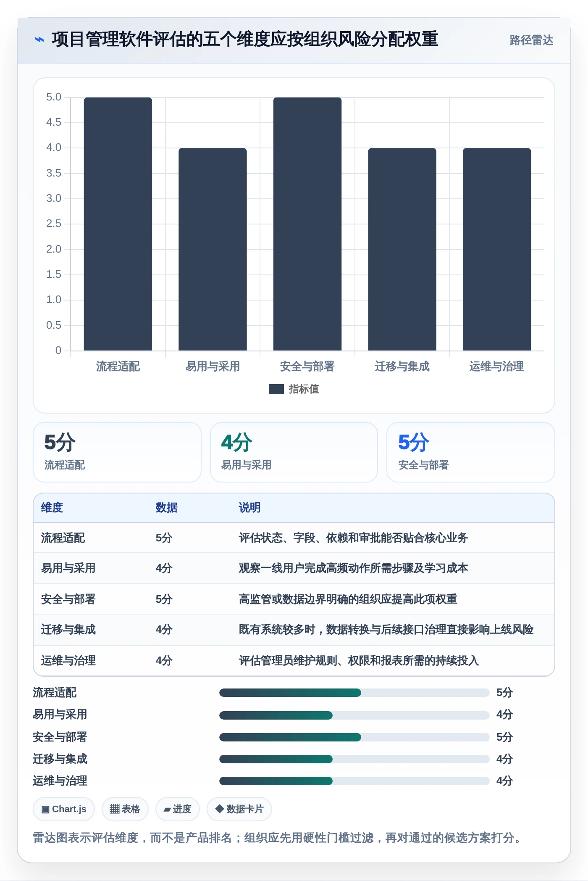This screenshot has height=881, width=588.
Task: Click the description 高监管或数据边界明确的组织
Action: [348, 599]
